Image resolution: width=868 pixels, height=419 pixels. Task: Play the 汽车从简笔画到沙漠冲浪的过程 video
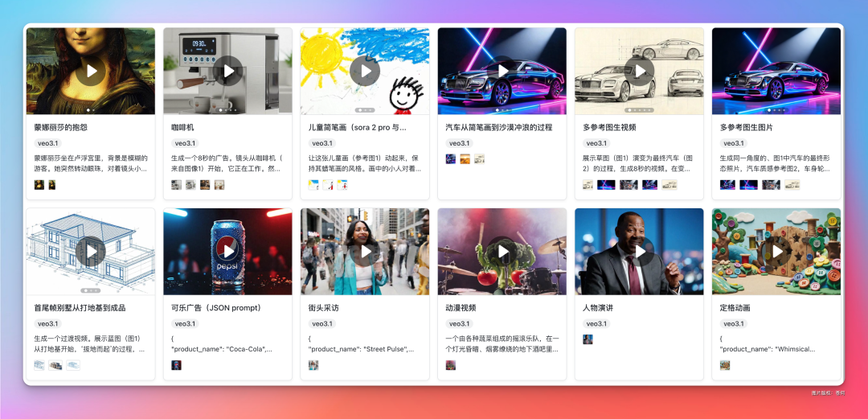click(x=502, y=71)
